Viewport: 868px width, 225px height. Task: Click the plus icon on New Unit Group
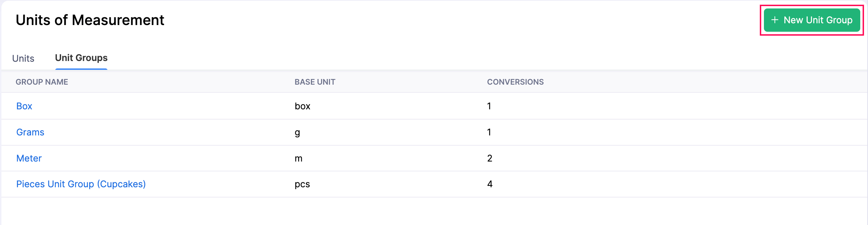[x=775, y=20]
